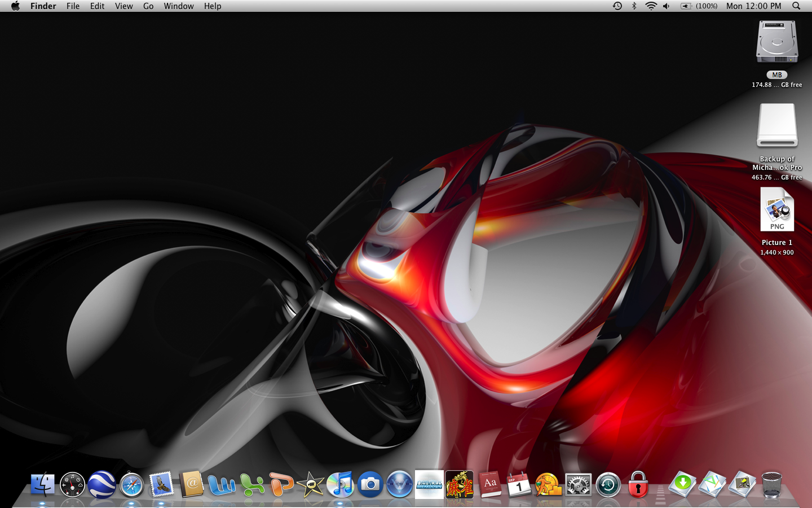The image size is (812, 508).
Task: Open the Downloads stack in dock
Action: (x=683, y=485)
